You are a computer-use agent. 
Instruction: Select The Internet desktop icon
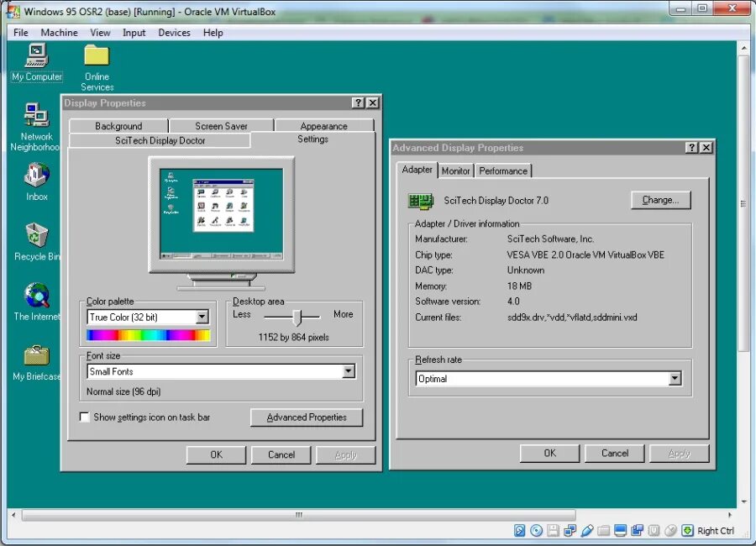coord(37,302)
